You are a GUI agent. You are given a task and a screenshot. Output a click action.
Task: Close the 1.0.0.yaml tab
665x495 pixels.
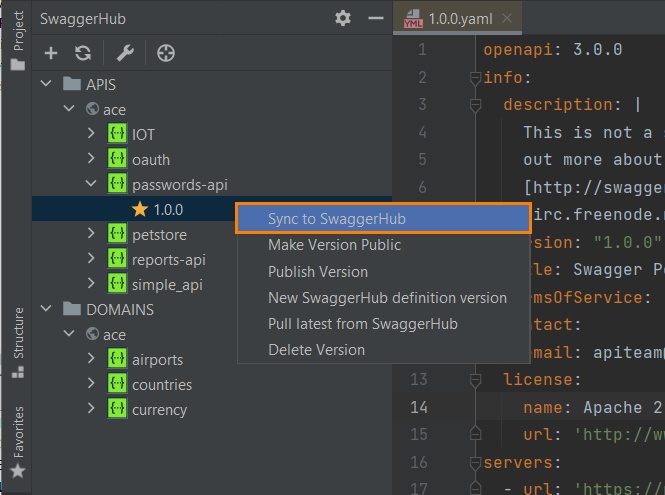tap(507, 18)
